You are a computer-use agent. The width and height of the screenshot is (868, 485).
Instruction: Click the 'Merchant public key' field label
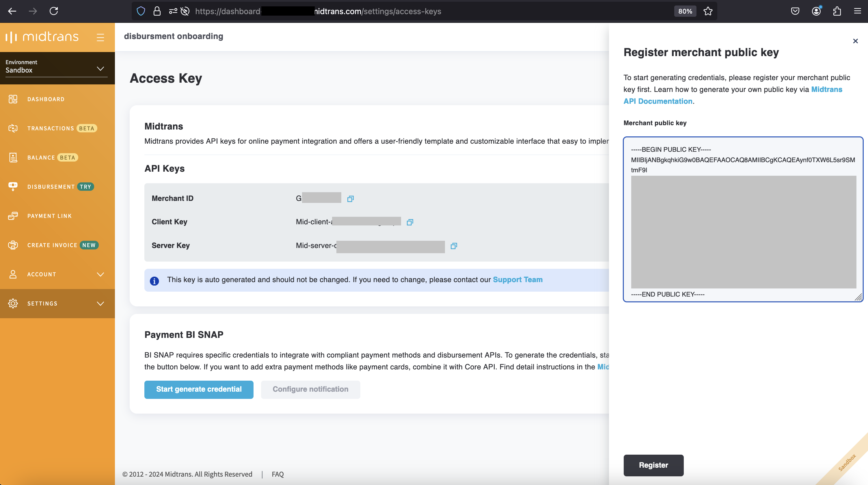click(x=655, y=123)
